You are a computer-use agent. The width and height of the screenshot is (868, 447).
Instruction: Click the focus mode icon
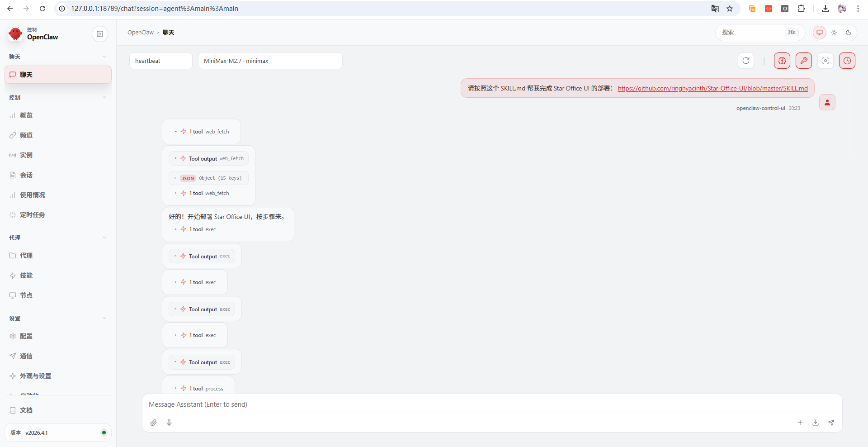tap(825, 61)
